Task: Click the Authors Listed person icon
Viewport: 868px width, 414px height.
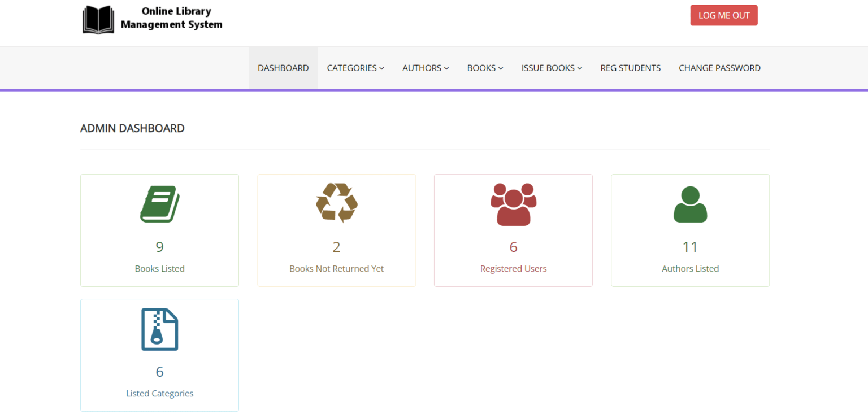Action: pyautogui.click(x=690, y=203)
